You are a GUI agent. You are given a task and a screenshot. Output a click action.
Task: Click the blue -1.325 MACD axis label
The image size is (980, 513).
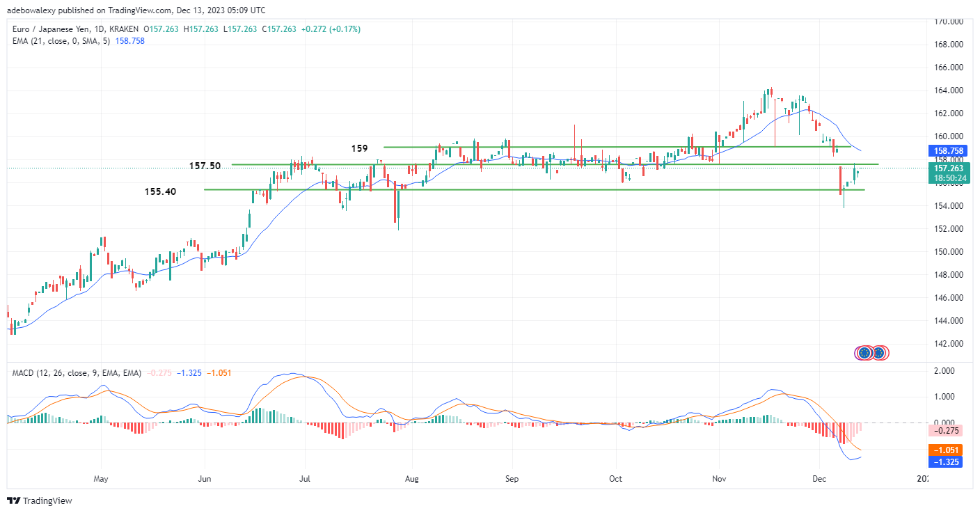[x=947, y=461]
